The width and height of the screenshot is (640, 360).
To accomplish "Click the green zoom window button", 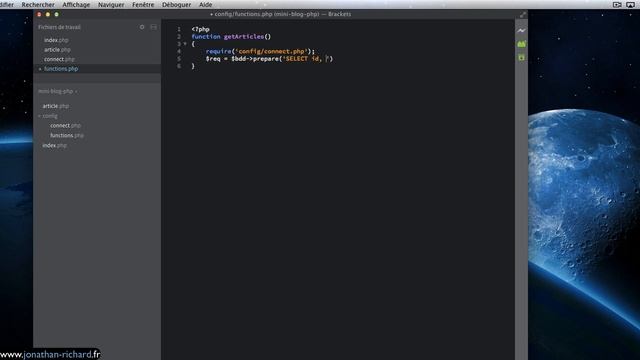I will (x=57, y=14).
